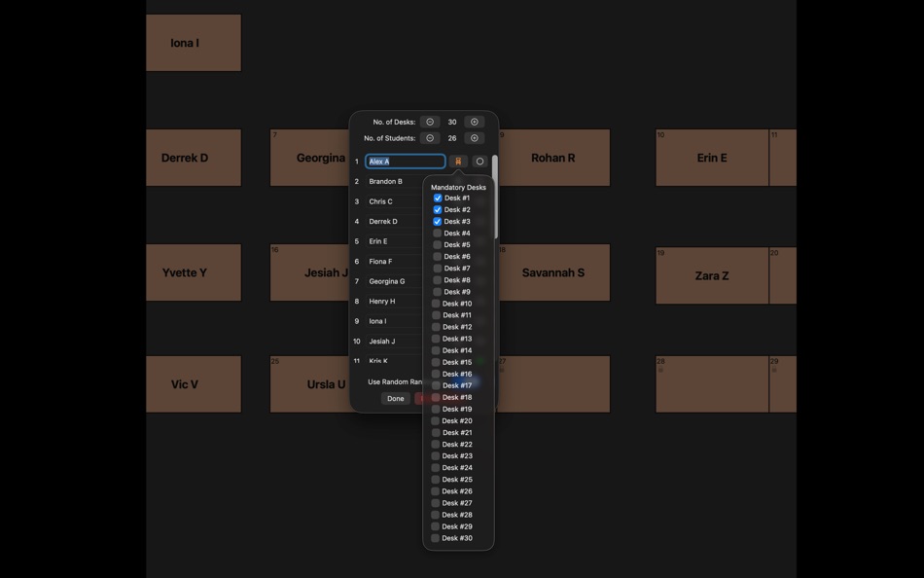The height and width of the screenshot is (578, 924).
Task: Select the Alex A name input field
Action: (404, 159)
